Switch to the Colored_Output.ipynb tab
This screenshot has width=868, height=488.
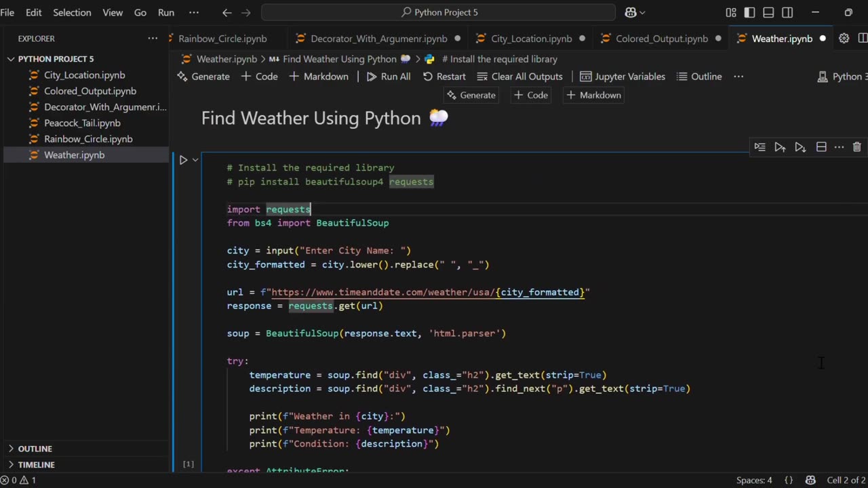coord(662,39)
